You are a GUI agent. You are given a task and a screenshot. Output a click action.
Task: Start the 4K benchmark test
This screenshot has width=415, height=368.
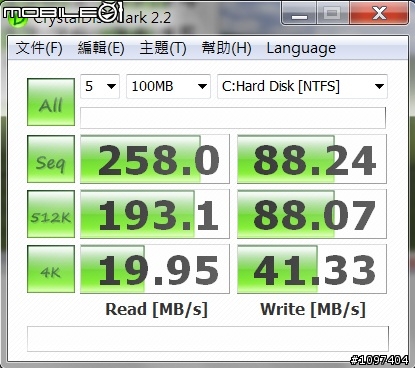pyautogui.click(x=51, y=269)
